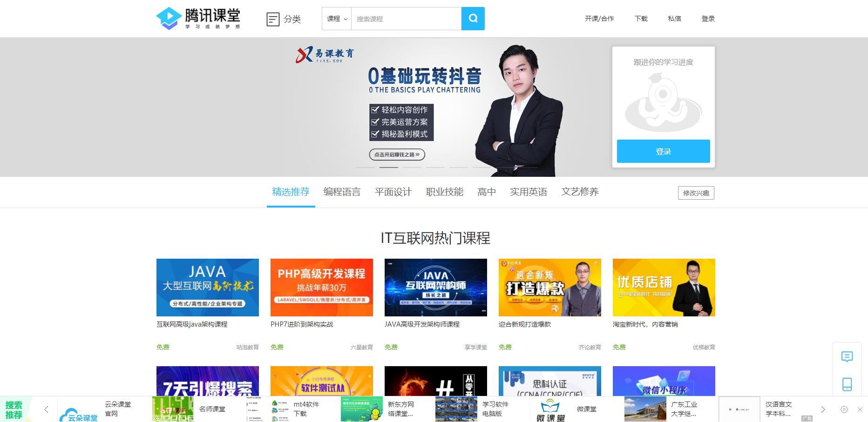868x422 pixels.
Task: Open 微信小程序 course thumbnail
Action: [x=664, y=381]
